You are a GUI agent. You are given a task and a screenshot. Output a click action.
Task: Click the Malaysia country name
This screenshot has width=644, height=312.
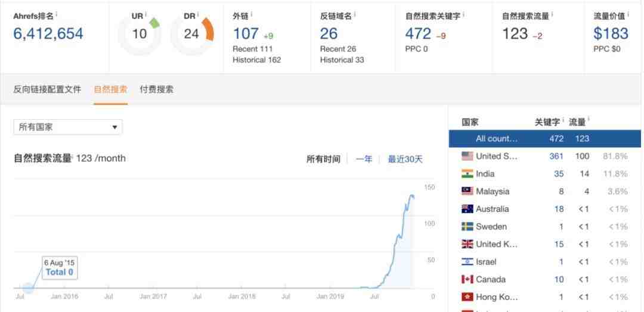pos(493,192)
